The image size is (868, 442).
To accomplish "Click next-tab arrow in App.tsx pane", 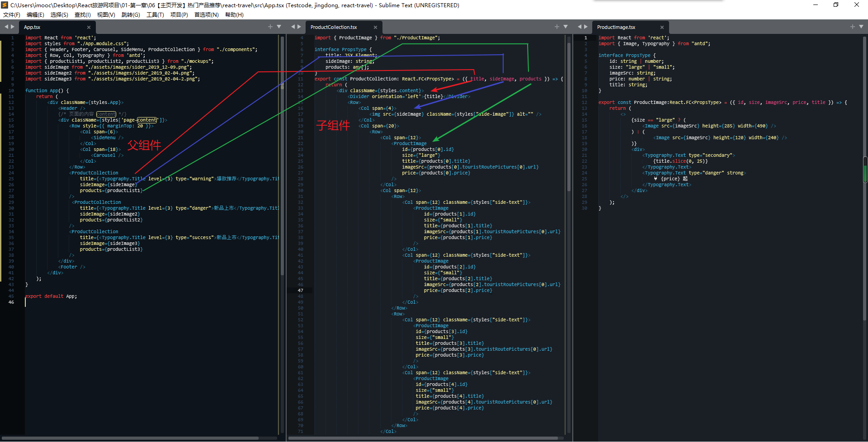I will [x=13, y=27].
